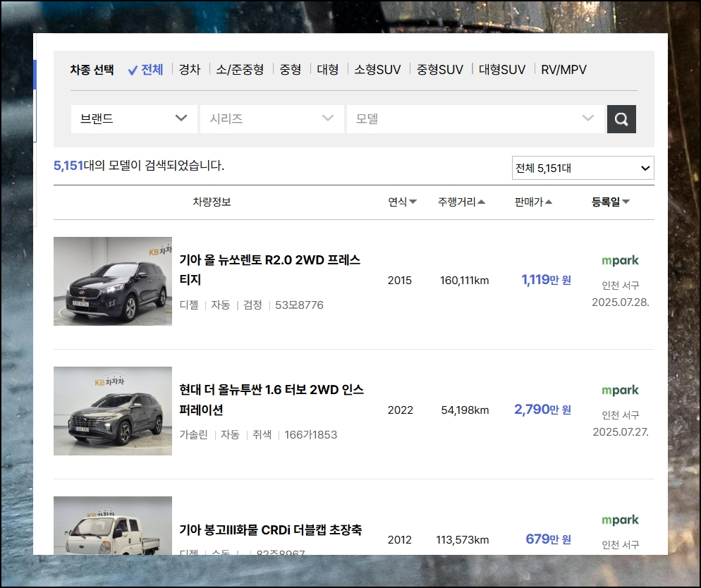The image size is (701, 588).
Task: Click the year 2022 cell
Action: (401, 410)
